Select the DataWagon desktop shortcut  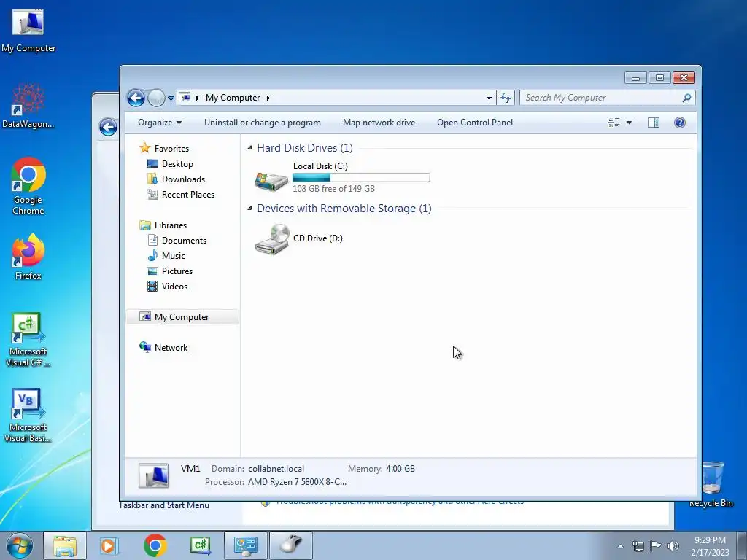[28, 106]
